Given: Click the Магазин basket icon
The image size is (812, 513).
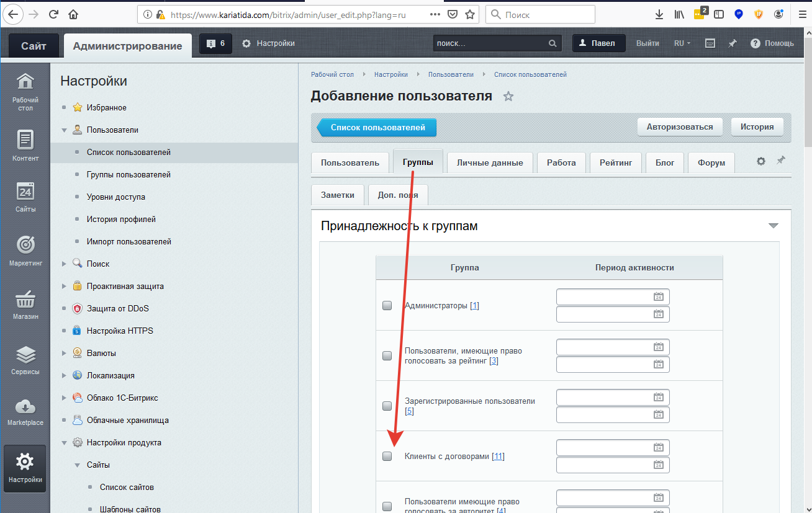Looking at the screenshot, I should (x=25, y=301).
